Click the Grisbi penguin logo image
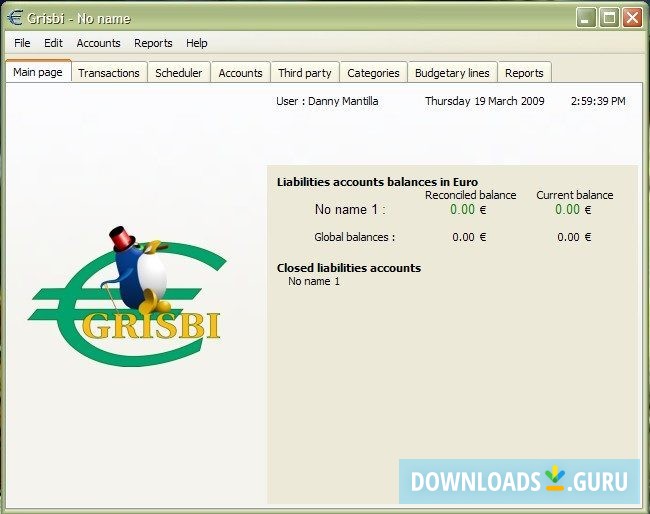Screen dimensions: 650x514 click(x=128, y=296)
